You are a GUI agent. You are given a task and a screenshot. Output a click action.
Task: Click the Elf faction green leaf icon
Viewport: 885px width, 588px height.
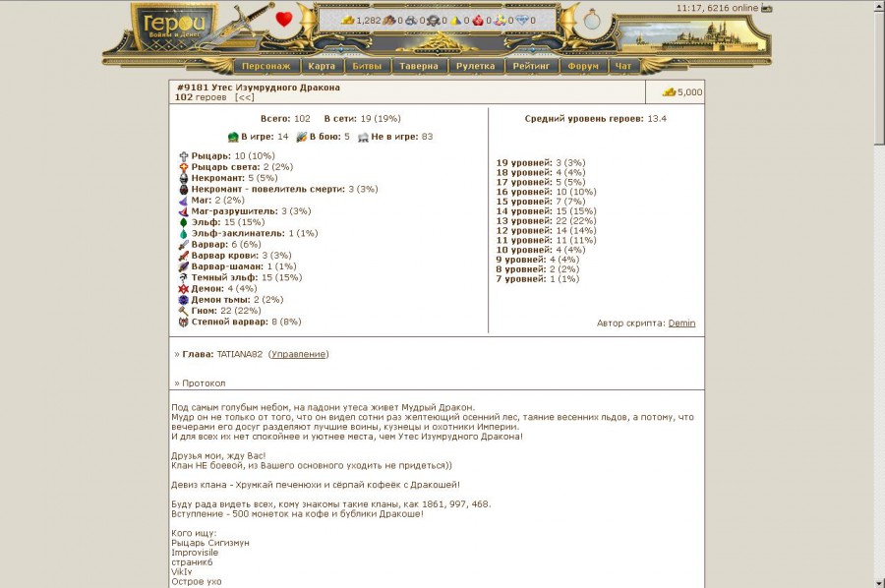click(183, 222)
